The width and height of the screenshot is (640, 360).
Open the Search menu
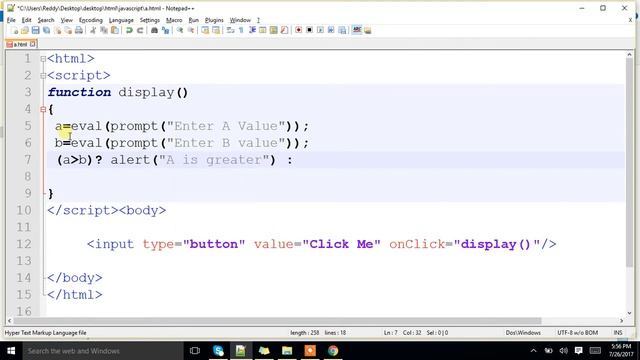[46, 20]
